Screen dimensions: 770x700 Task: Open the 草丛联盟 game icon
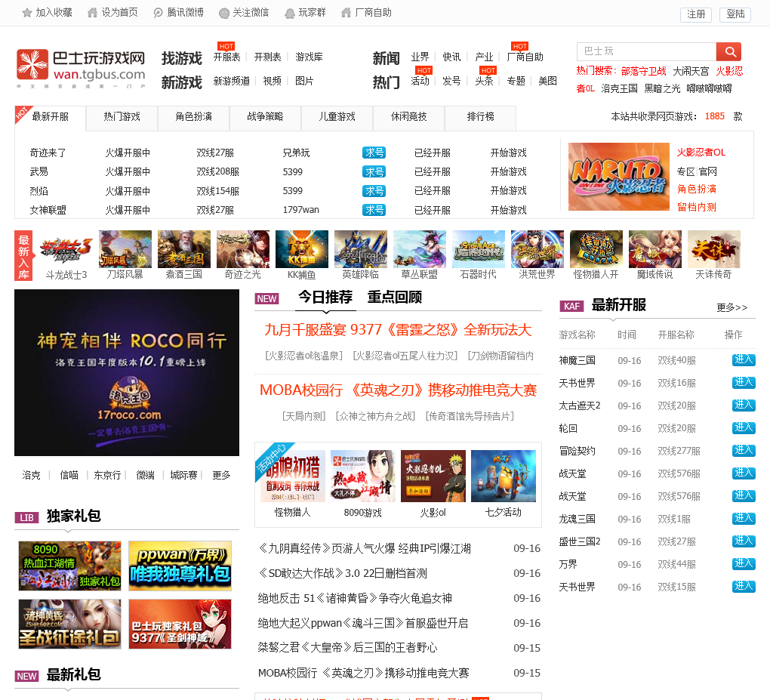pyautogui.click(x=420, y=249)
